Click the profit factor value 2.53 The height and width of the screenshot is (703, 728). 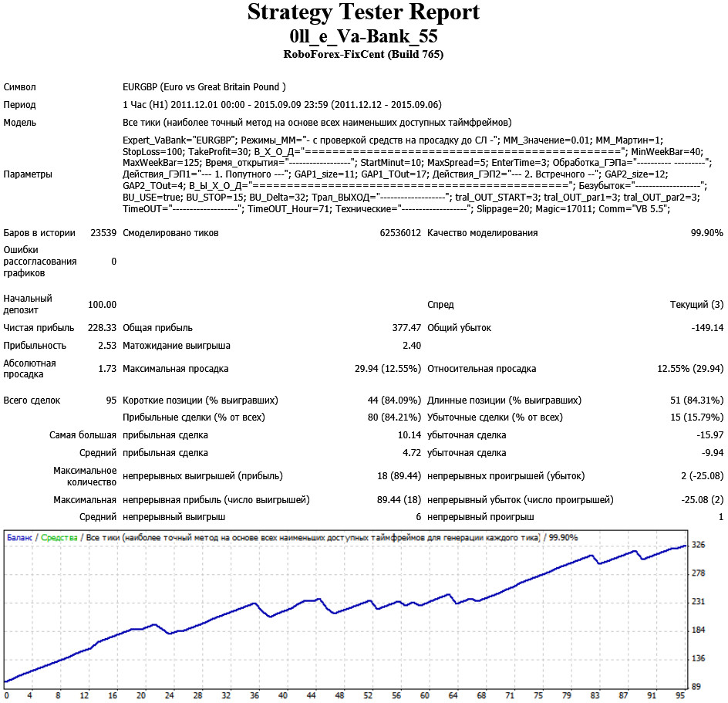[107, 345]
